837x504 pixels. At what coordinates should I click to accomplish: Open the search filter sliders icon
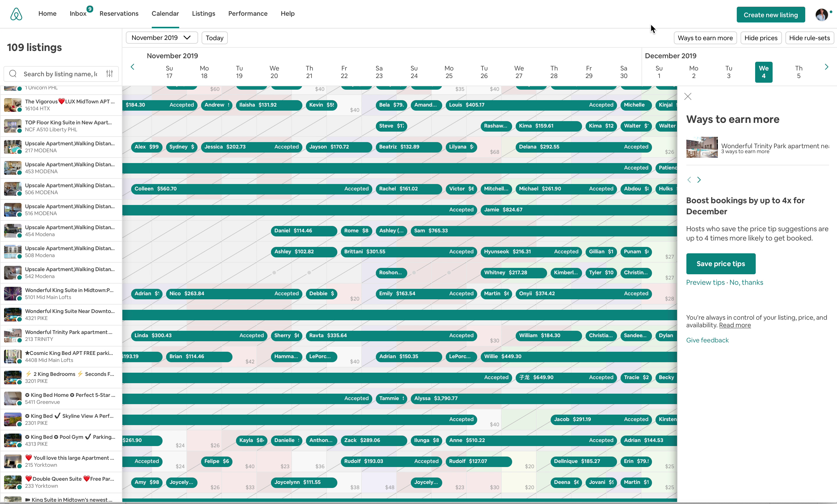click(x=109, y=74)
